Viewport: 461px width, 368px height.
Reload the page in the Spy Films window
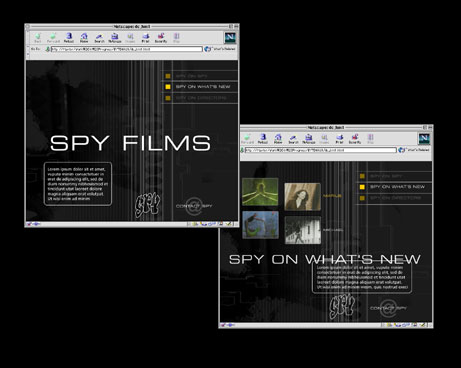tap(69, 37)
